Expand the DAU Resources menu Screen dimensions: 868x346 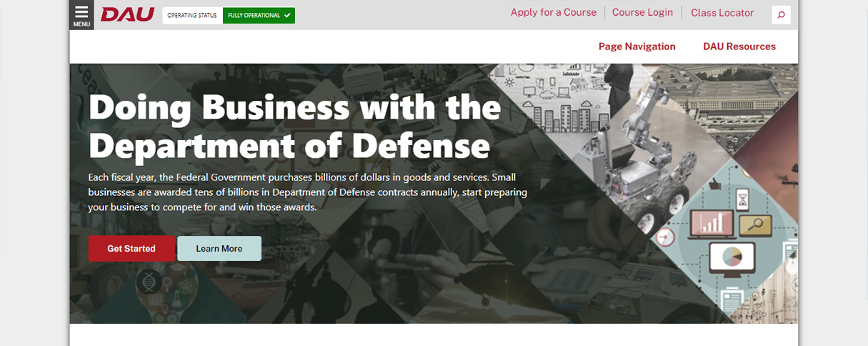[x=739, y=46]
